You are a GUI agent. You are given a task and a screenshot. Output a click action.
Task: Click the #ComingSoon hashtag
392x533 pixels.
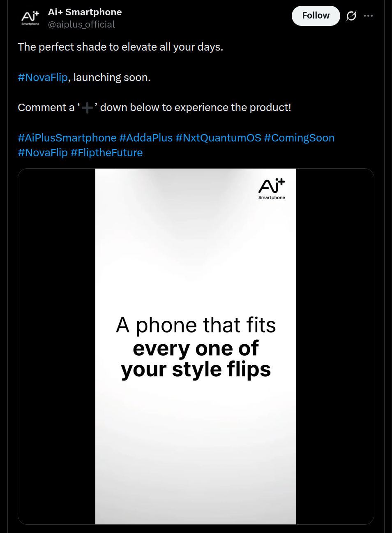tap(299, 138)
